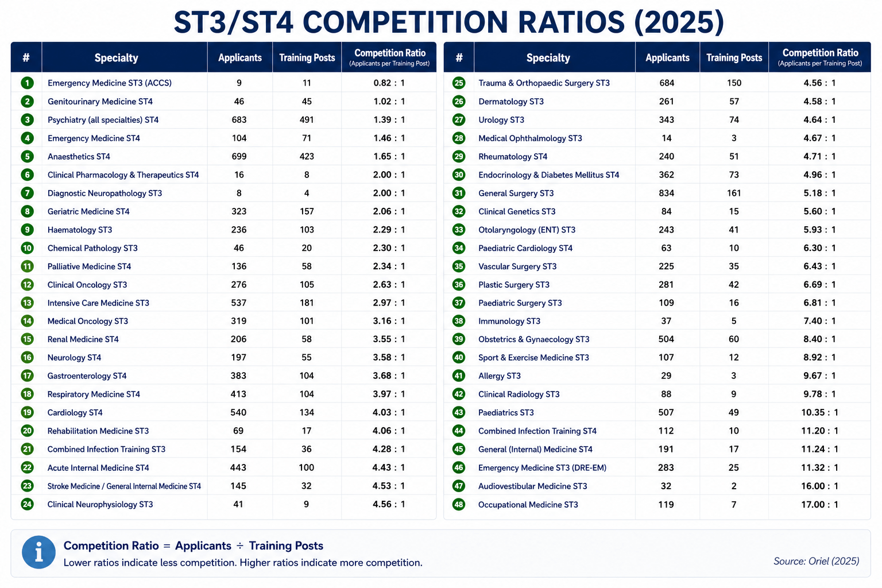Click Clinical Neurophysiology ST3 specialty
This screenshot has height=588, width=882.
tap(100, 505)
